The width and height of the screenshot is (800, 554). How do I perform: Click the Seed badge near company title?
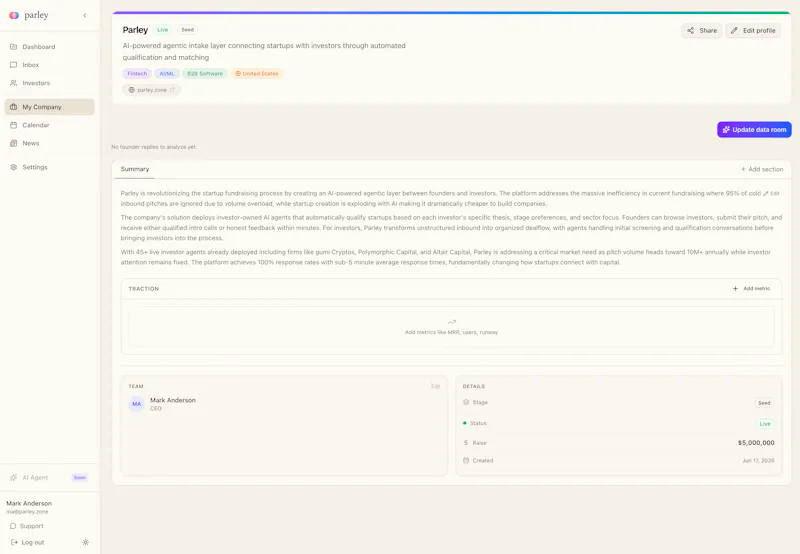click(188, 30)
